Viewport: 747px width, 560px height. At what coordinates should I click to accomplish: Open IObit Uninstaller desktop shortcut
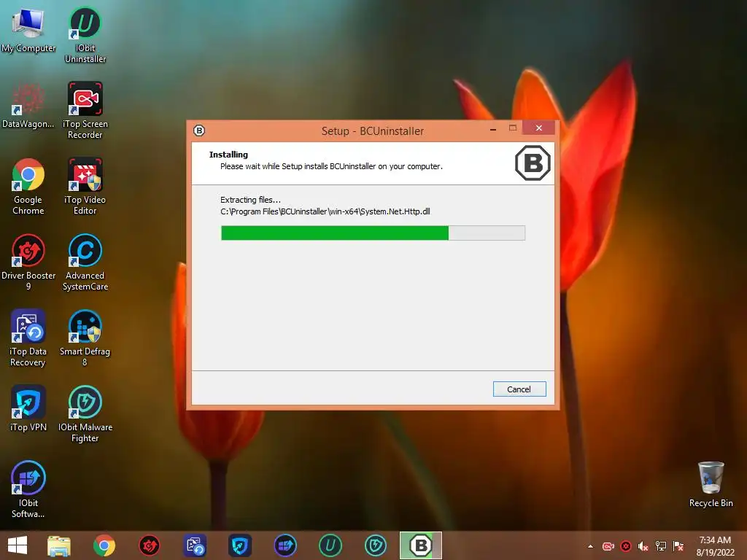pos(85,36)
